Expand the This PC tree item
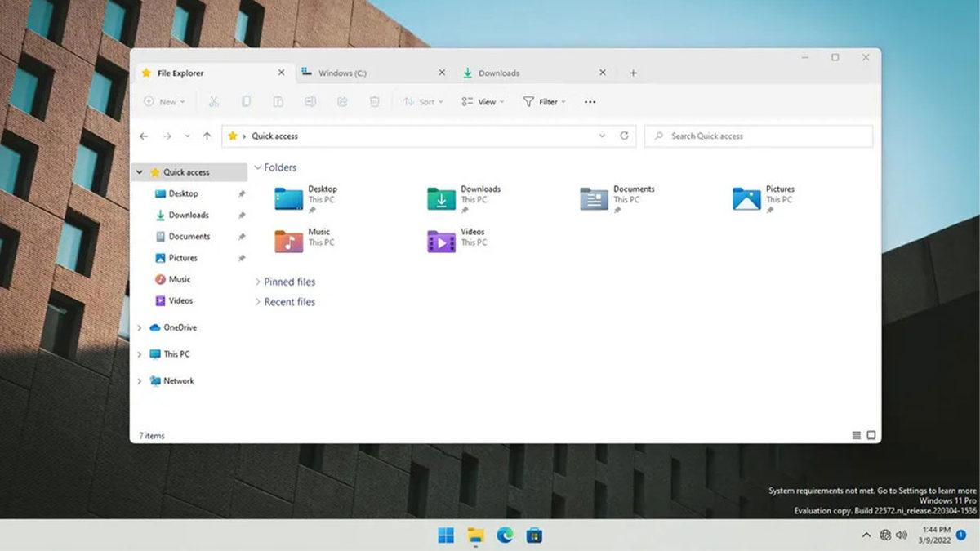980x551 pixels. tap(140, 354)
